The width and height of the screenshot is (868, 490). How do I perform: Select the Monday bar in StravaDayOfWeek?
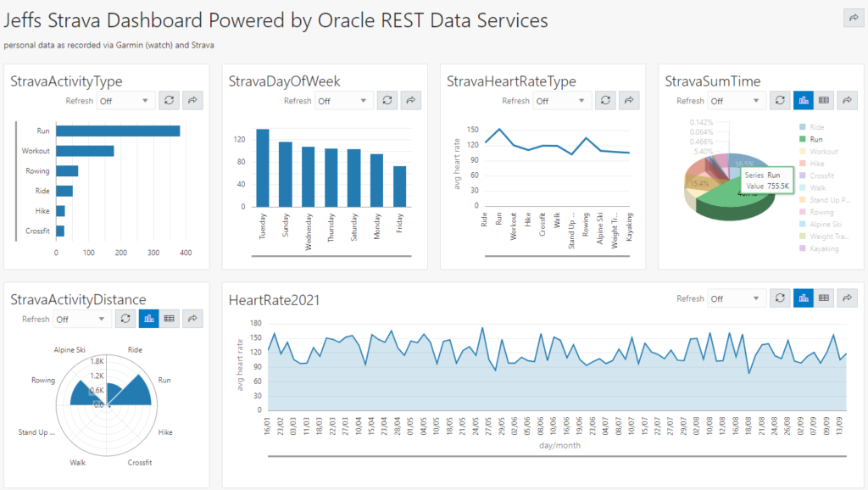point(377,181)
